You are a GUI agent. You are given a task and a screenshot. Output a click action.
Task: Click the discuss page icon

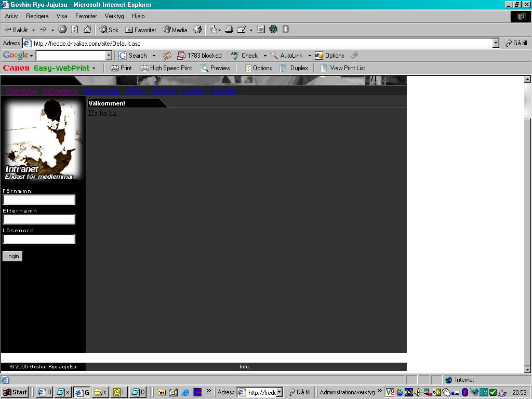pyautogui.click(x=261, y=30)
